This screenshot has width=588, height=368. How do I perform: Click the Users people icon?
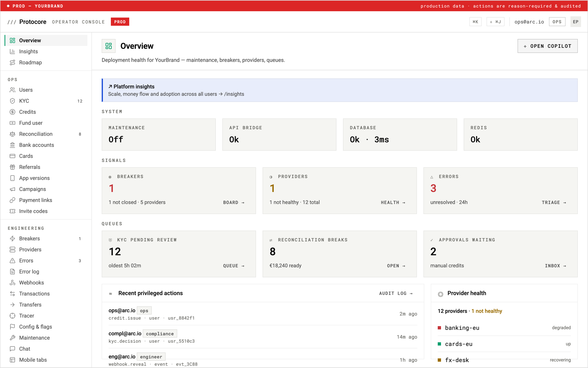click(12, 90)
